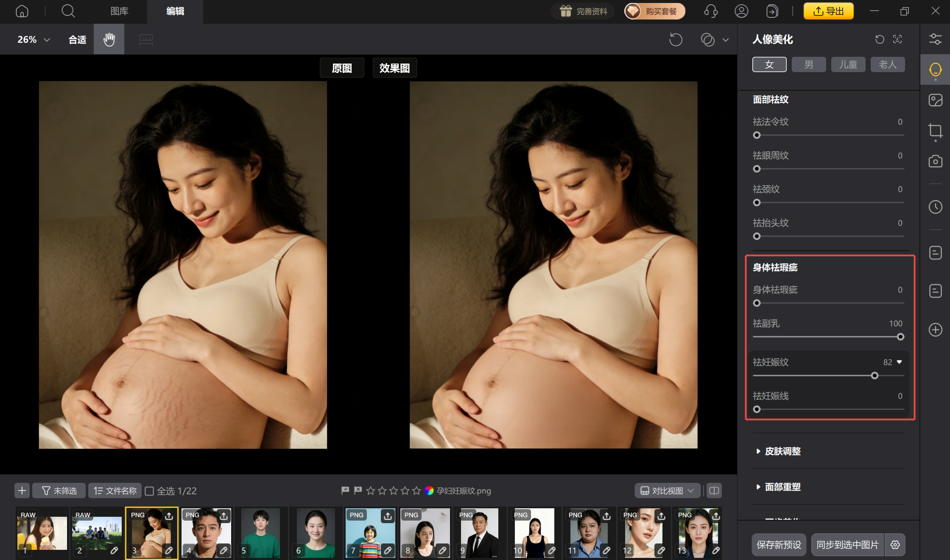
Task: Switch to the 图库 tab
Action: pos(119,11)
